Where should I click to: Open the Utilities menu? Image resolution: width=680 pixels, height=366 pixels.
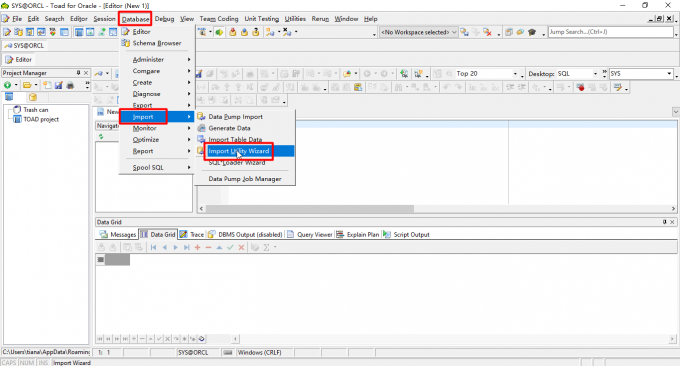tap(295, 19)
